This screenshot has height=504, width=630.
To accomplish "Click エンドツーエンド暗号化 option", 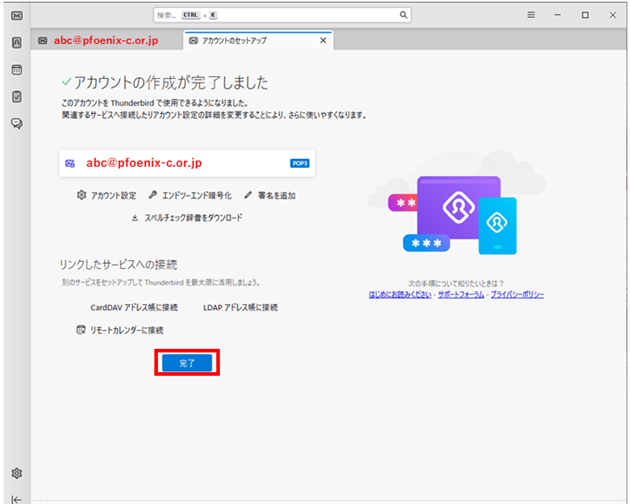I will tap(190, 196).
